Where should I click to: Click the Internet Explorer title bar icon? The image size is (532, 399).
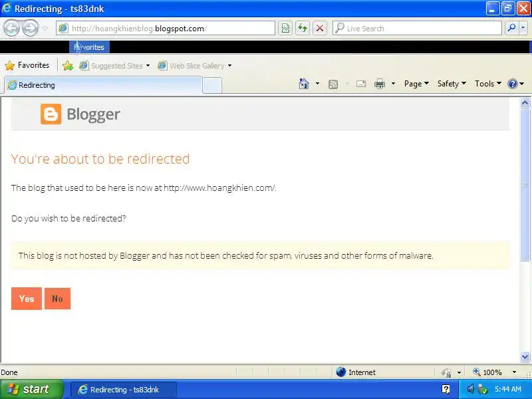pos(7,8)
